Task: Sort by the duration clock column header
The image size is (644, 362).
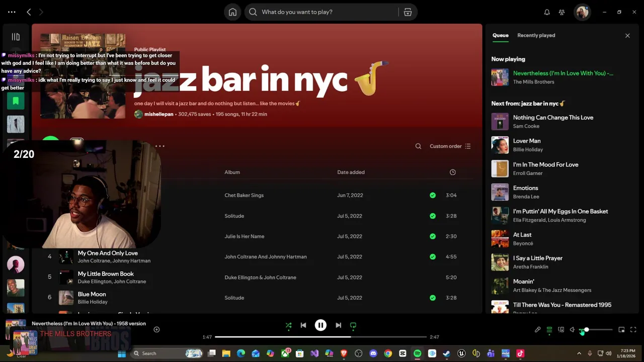Action: (x=452, y=172)
